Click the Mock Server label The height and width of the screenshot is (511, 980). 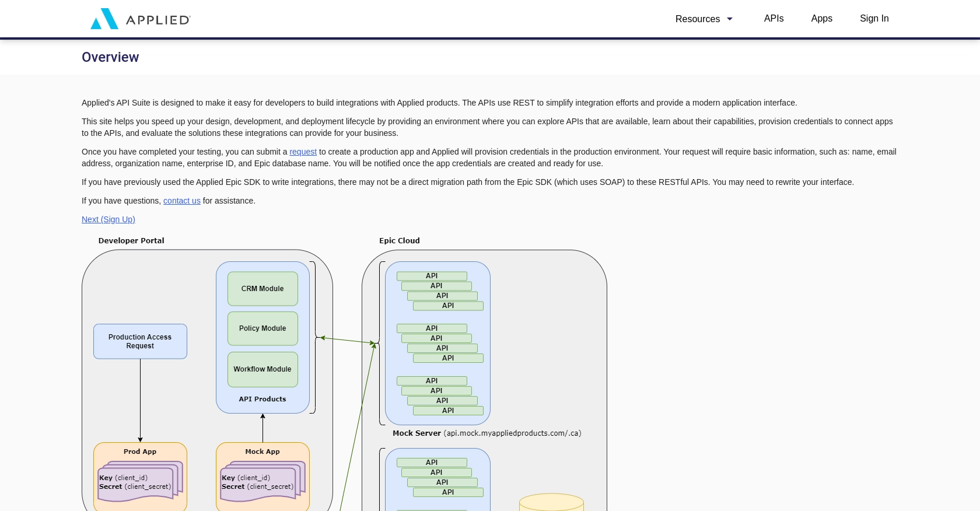(x=416, y=433)
